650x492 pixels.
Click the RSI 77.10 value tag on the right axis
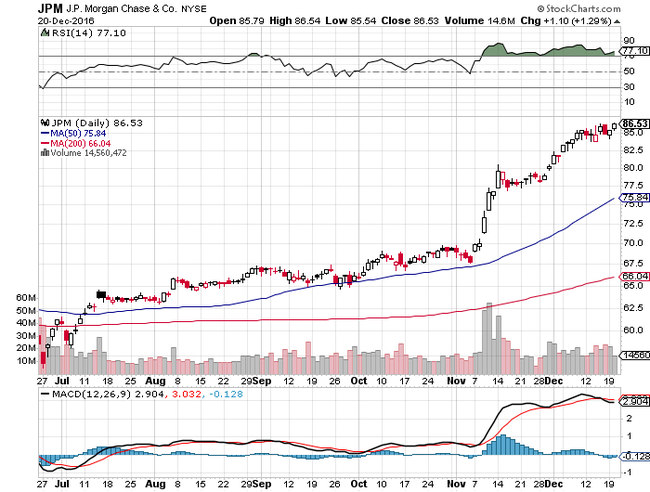[x=635, y=51]
